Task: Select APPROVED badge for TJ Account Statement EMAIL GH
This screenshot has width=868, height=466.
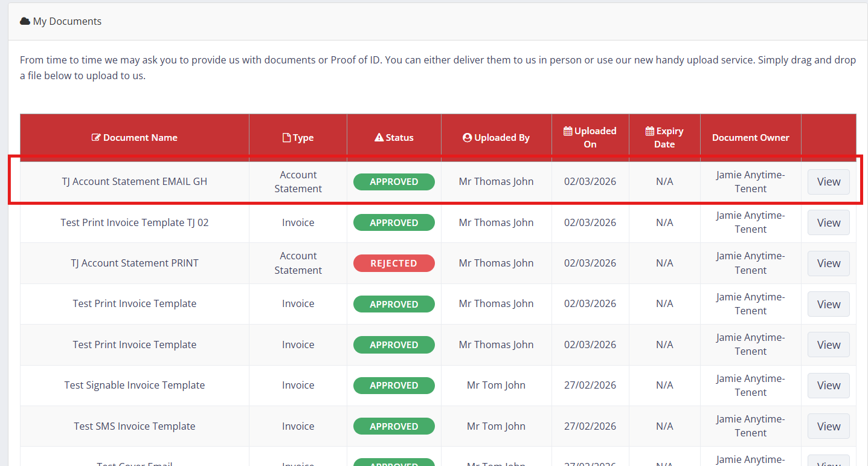Action: pos(394,182)
